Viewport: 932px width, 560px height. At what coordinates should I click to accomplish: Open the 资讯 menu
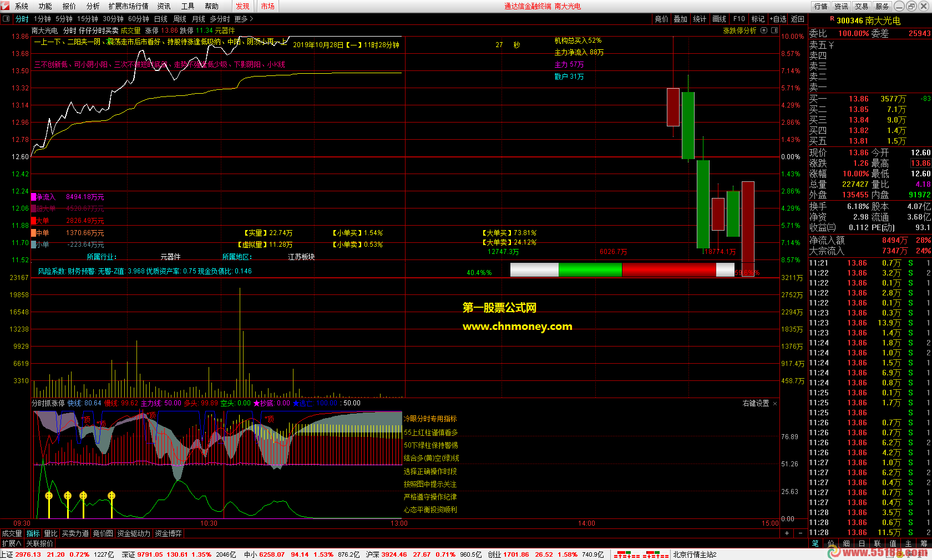164,6
